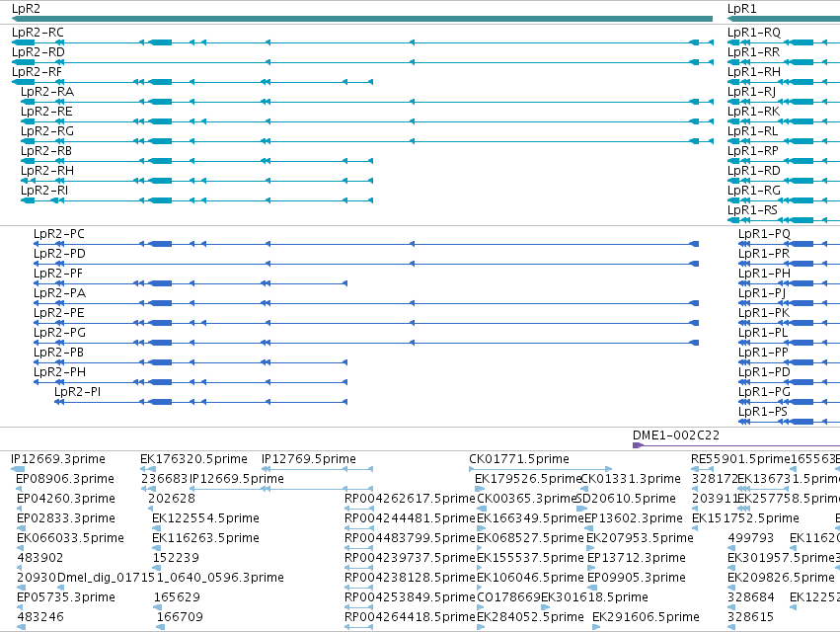The height and width of the screenshot is (632, 840).
Task: Click the EP02833.3prime EST label
Action: (x=66, y=518)
